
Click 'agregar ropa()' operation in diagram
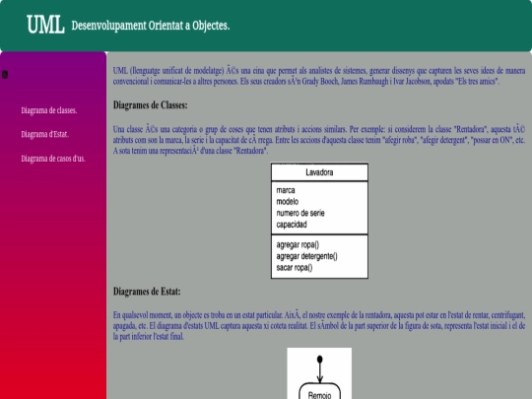coord(298,244)
